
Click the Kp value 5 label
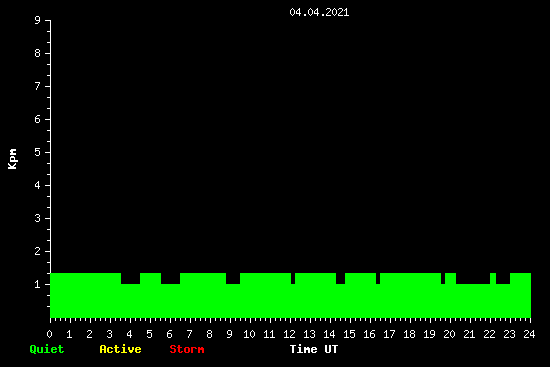(38, 152)
